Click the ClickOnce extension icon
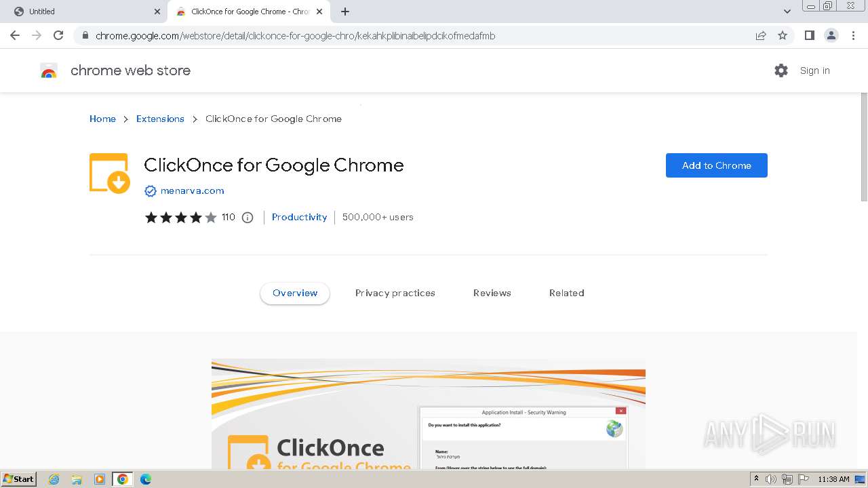The height and width of the screenshot is (488, 868). 110,174
